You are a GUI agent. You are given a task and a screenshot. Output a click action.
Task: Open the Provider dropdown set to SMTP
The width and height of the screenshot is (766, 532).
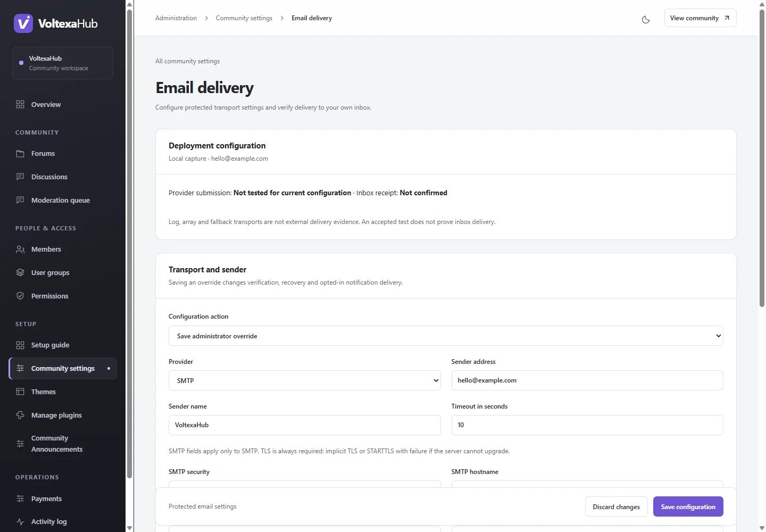pos(304,380)
